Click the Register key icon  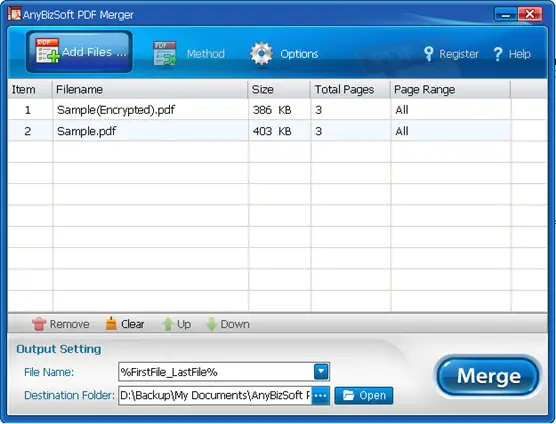428,54
